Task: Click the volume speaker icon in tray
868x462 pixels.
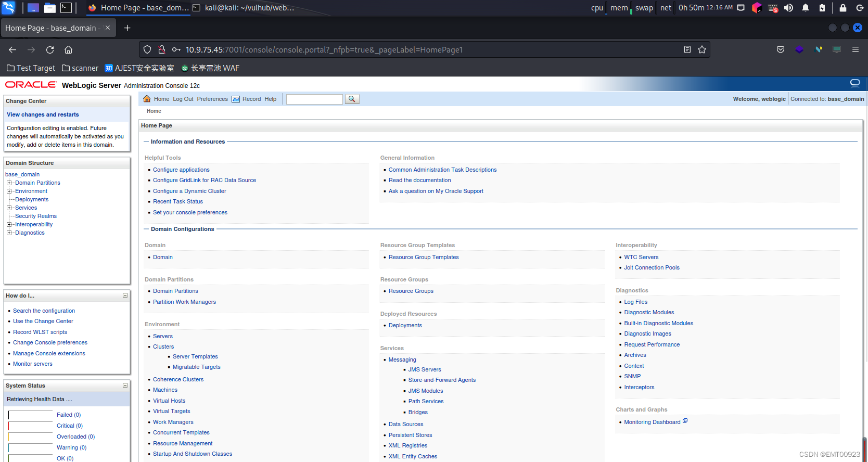Action: 789,7
